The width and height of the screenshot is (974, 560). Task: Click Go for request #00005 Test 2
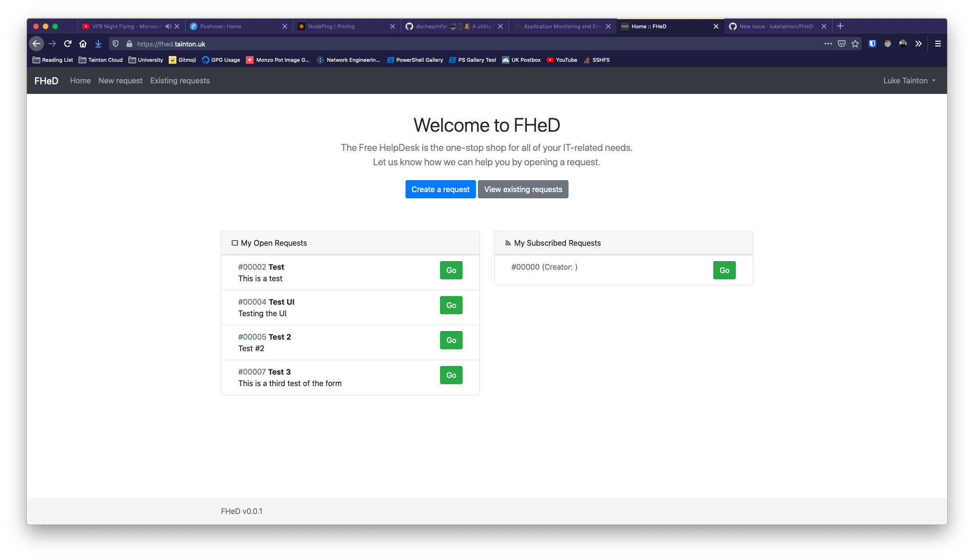451,340
